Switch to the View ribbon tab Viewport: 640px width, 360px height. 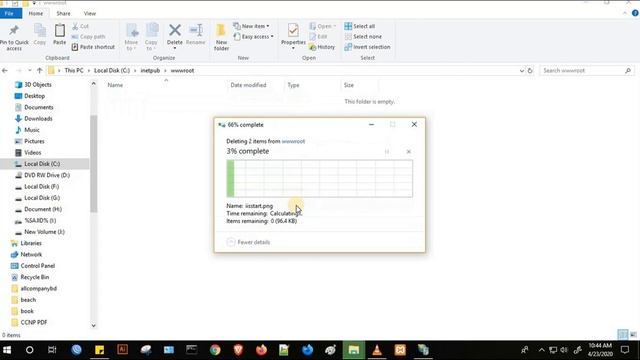click(90, 13)
